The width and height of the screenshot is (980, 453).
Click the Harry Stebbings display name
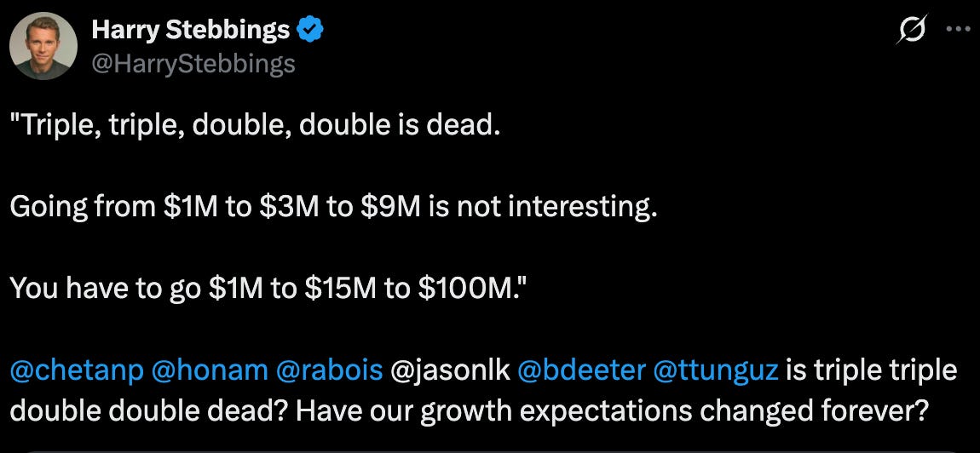click(191, 29)
